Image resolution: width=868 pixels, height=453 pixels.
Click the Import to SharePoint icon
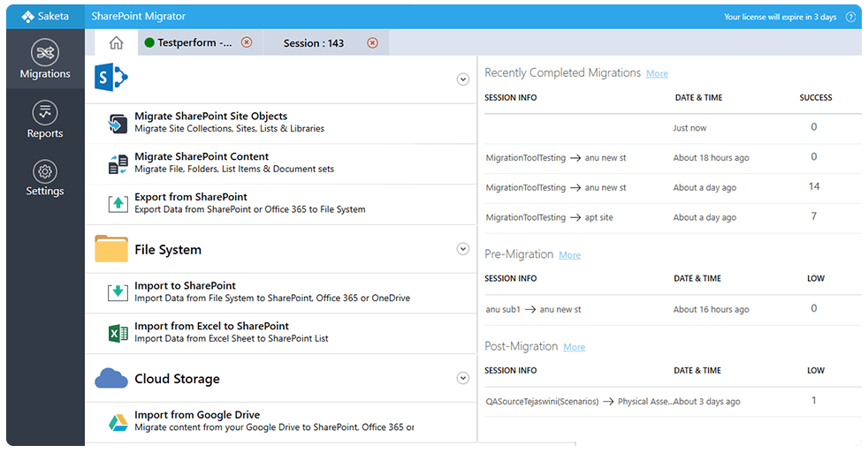click(118, 292)
